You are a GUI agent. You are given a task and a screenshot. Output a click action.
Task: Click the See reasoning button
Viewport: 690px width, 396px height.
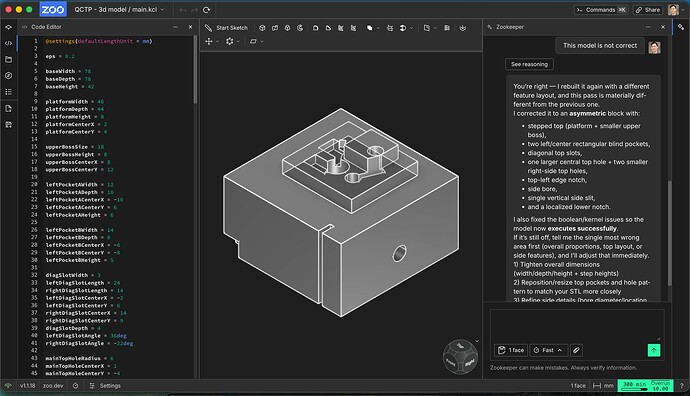(529, 64)
